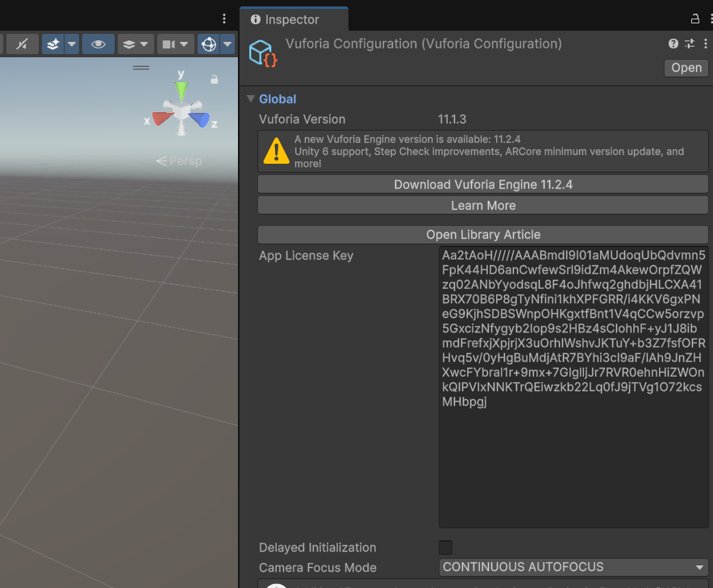This screenshot has width=713, height=588.
Task: Click the Delayed Initialization label
Action: coord(318,548)
